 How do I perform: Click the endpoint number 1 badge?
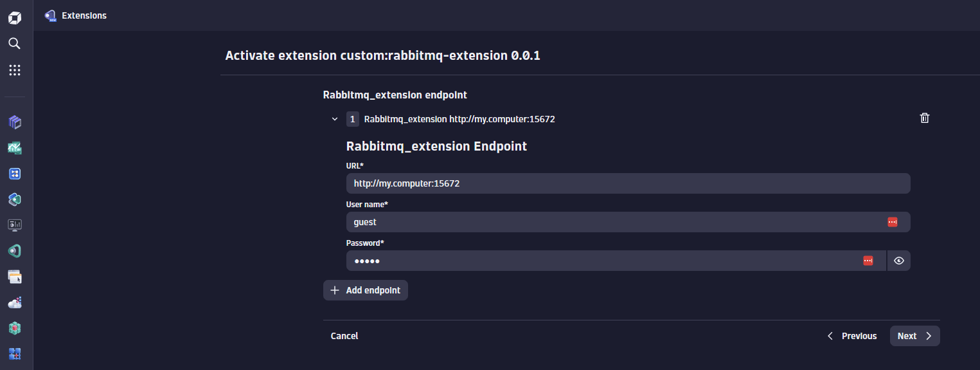coord(353,119)
